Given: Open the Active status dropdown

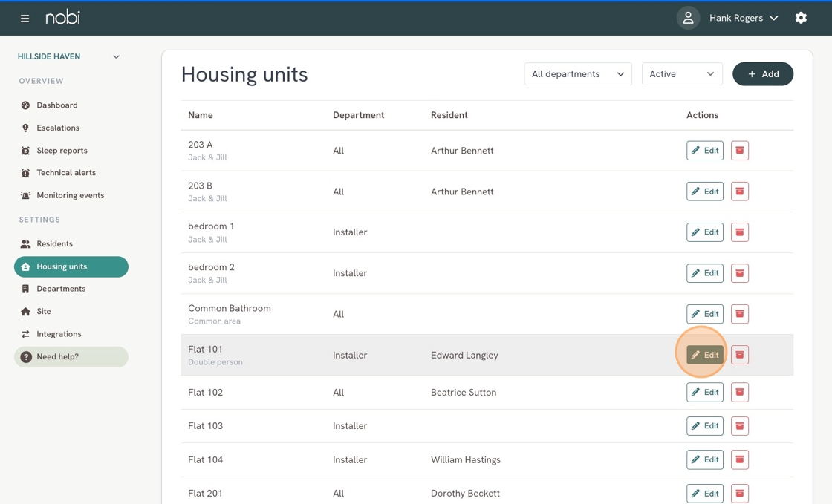Looking at the screenshot, I should [682, 74].
